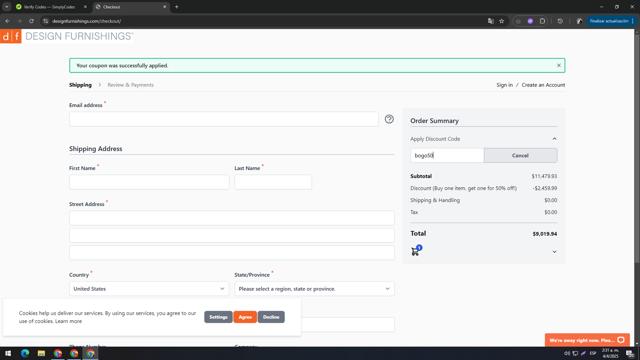Reload the checkout page
Viewport: 640px width, 360px height.
31,21
